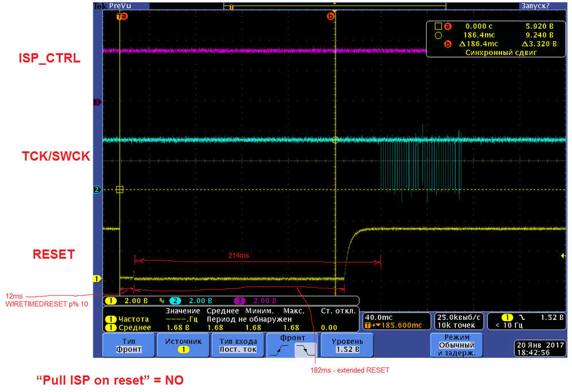Screen dimensions: 572x392
Task: Click the Значение column header
Action: 183,311
